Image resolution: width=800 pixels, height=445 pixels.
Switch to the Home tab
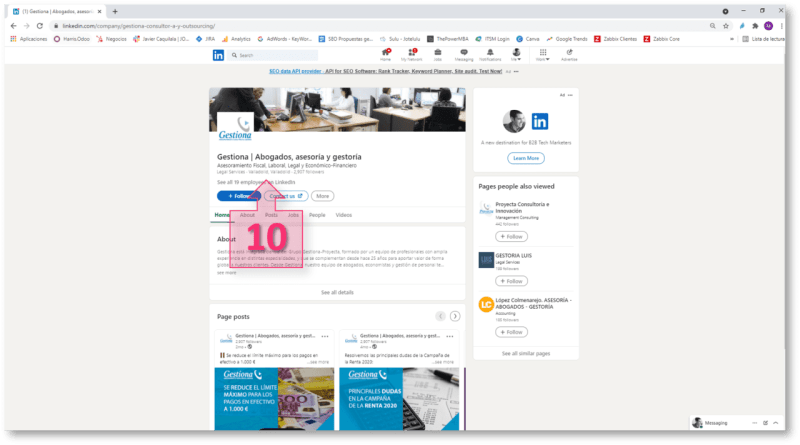(x=222, y=215)
